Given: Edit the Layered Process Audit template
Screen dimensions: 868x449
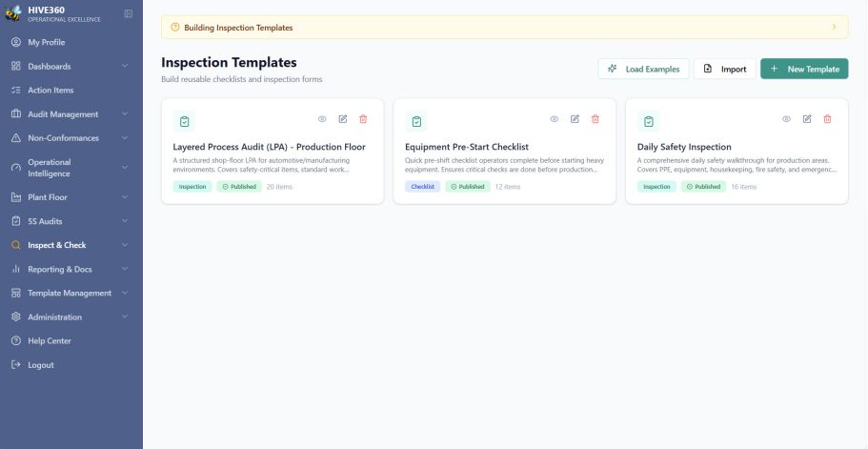Looking at the screenshot, I should pyautogui.click(x=343, y=119).
